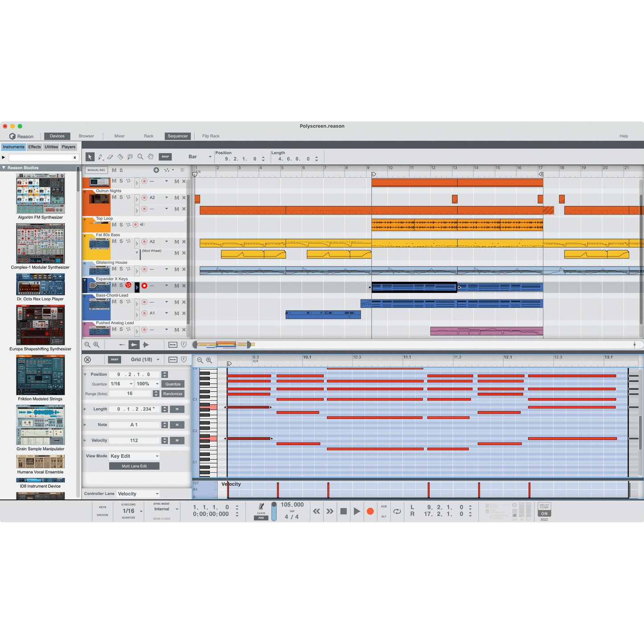Viewport: 644px width, 644px height.
Task: Mute the Fat 80s Bass track
Action: coord(115,242)
